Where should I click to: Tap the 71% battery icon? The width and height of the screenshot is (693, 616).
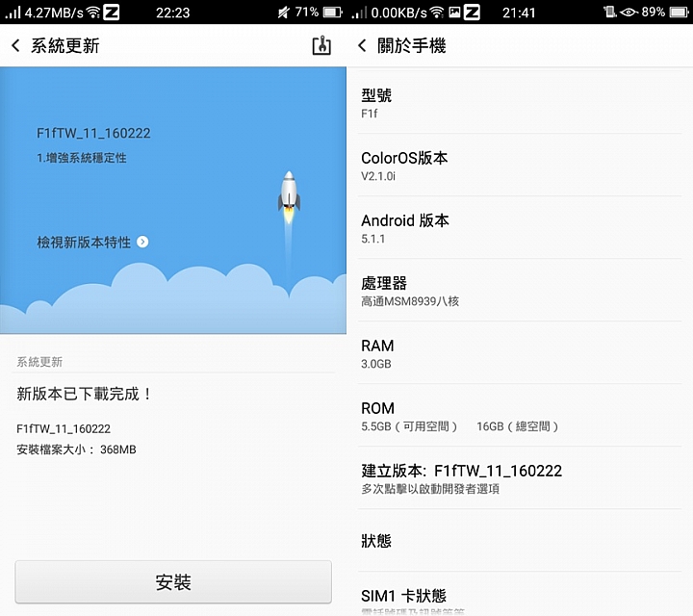pyautogui.click(x=332, y=12)
